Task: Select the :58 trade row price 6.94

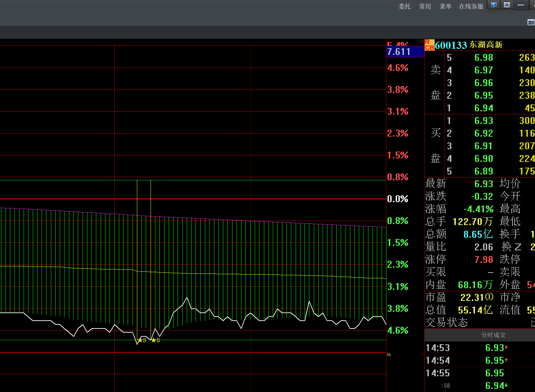Action: [495, 386]
